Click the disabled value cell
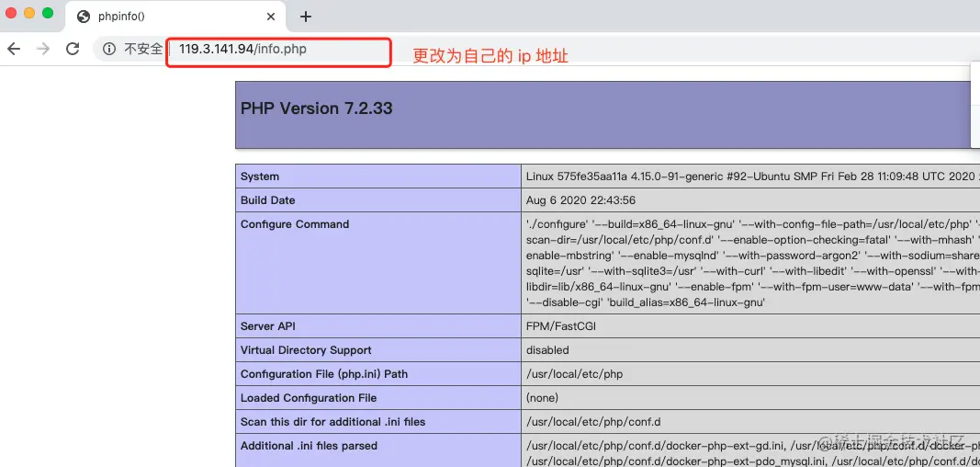 click(547, 350)
